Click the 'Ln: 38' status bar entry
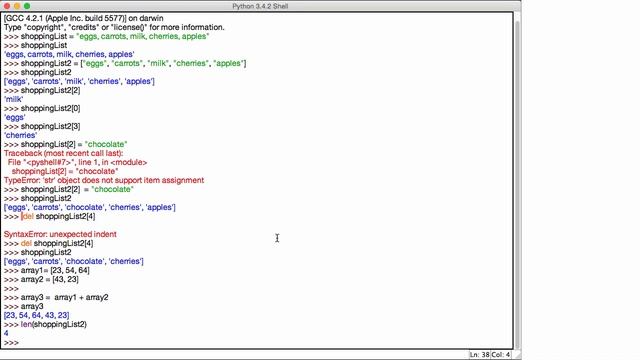The height and width of the screenshot is (360, 640). (479, 355)
